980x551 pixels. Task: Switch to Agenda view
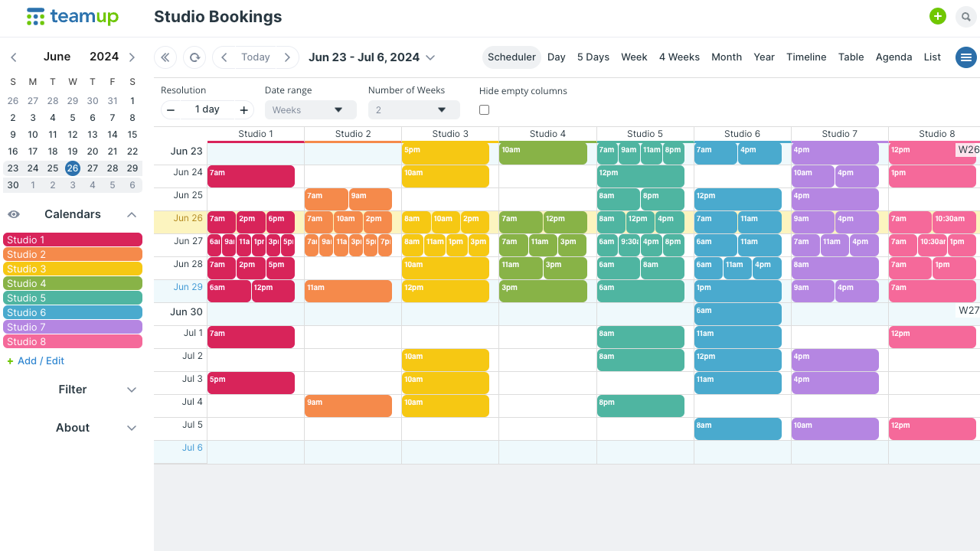[x=893, y=57]
